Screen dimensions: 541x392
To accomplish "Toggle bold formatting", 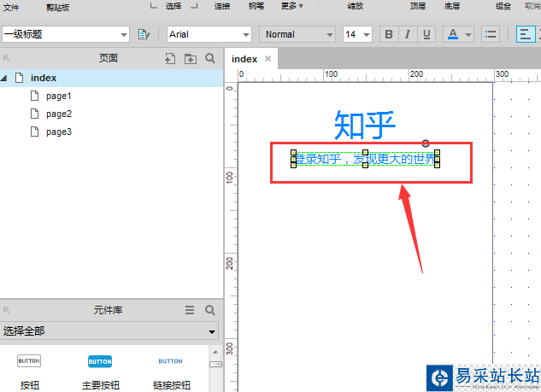I will click(x=389, y=34).
